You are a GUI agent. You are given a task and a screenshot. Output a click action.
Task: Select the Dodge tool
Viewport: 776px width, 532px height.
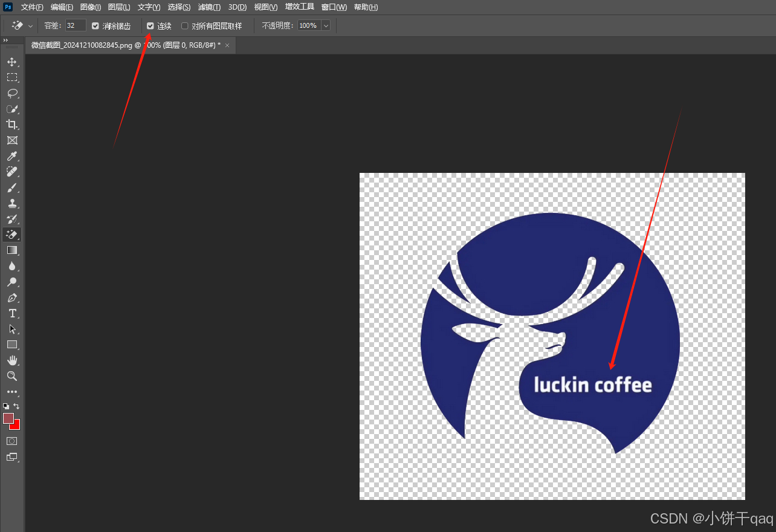(12, 282)
